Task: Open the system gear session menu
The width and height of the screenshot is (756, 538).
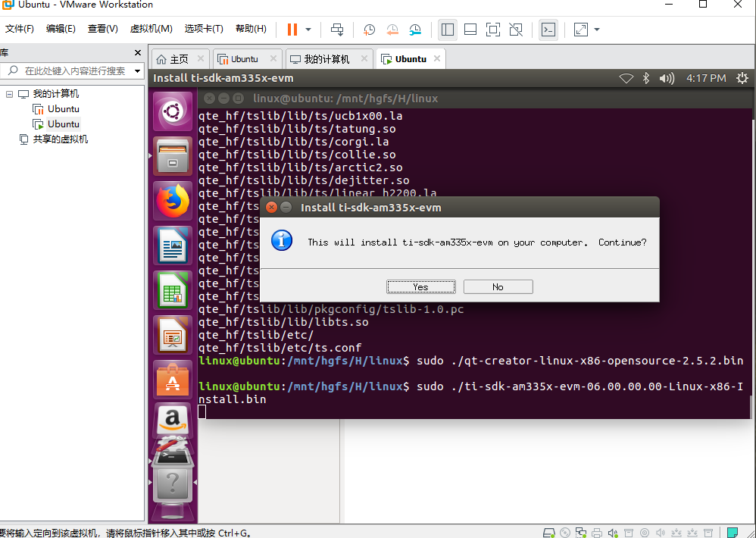Action: (x=742, y=78)
